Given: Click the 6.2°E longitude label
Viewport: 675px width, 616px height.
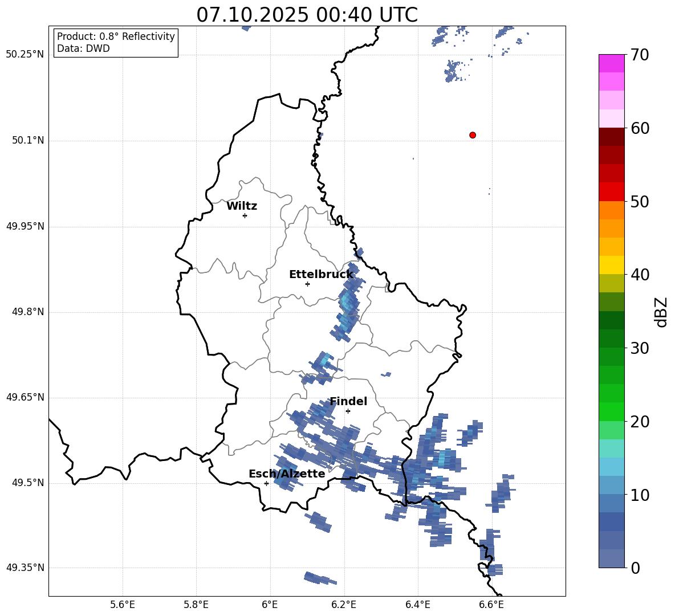Looking at the screenshot, I should [x=344, y=605].
